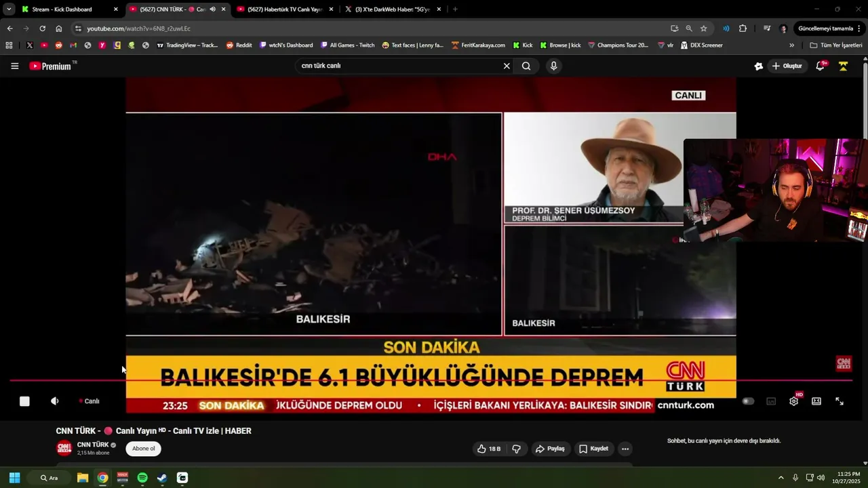This screenshot has height=488, width=868.
Task: Open a new browser tab
Action: coord(455,9)
